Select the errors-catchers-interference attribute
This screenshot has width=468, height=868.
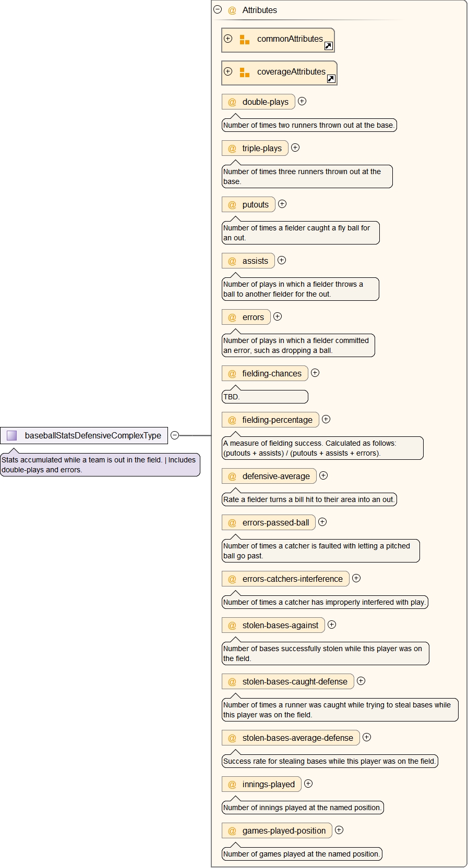[x=292, y=579]
